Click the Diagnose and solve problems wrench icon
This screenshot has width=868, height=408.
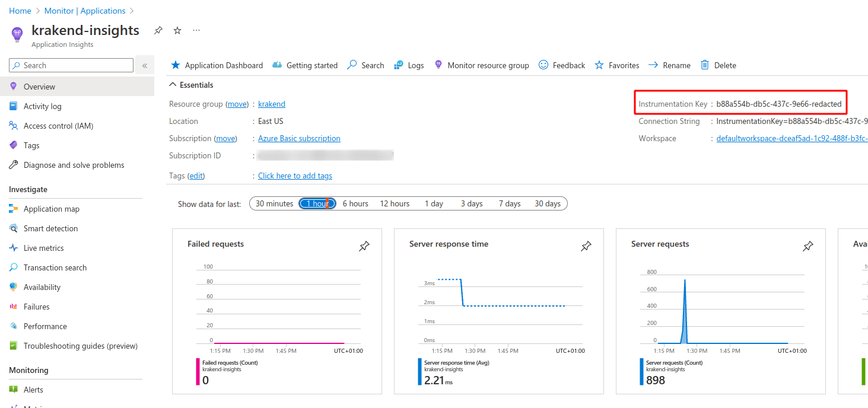coord(13,165)
